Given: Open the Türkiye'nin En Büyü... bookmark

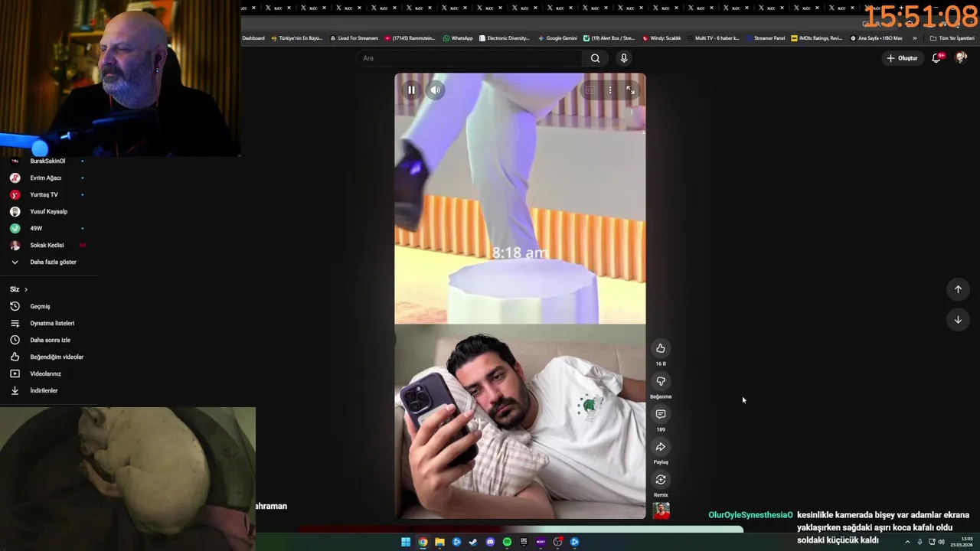Looking at the screenshot, I should 297,38.
